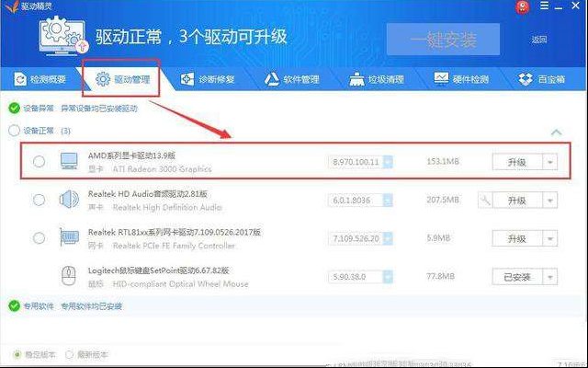This screenshot has width=588, height=368.
Task: Click the red mascot icon in title bar
Action: point(523,6)
